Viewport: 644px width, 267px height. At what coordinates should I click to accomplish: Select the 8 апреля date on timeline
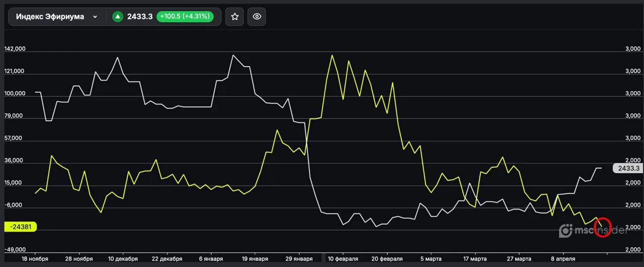[x=562, y=259]
